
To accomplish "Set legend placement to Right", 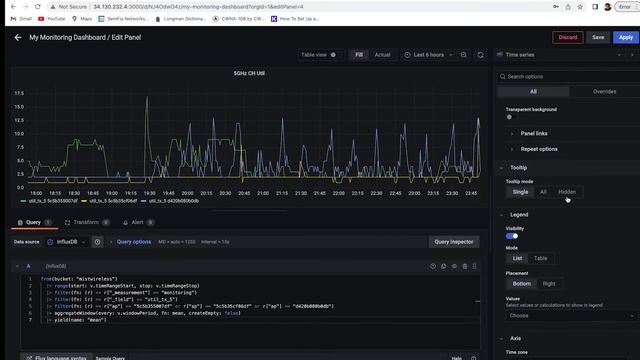I will point(549,284).
